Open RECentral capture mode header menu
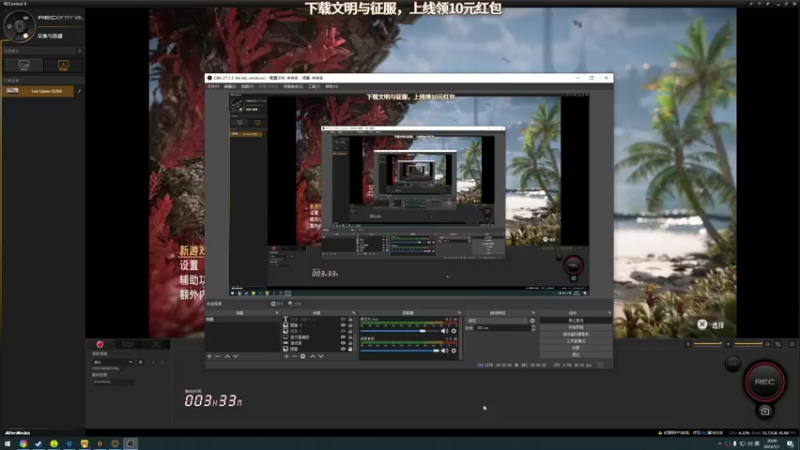The image size is (800, 450). point(80,51)
